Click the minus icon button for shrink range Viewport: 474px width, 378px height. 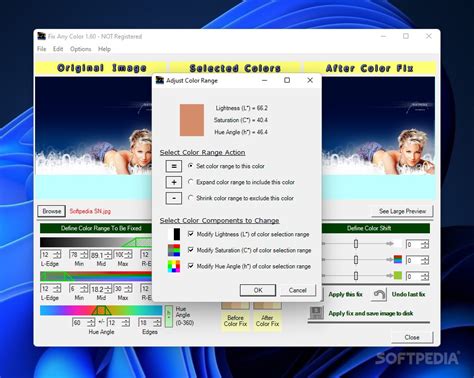pyautogui.click(x=174, y=198)
